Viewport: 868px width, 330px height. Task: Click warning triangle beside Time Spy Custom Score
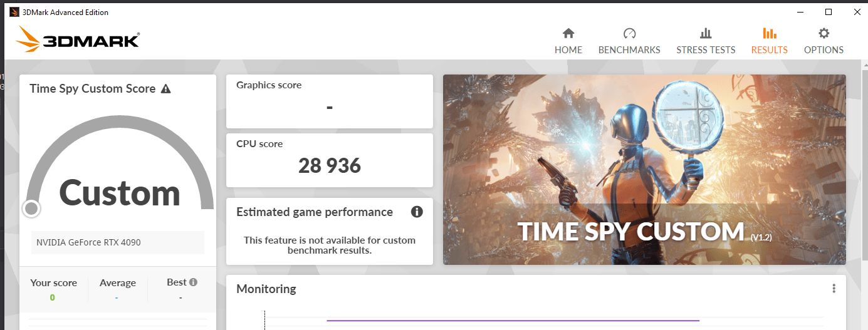pyautogui.click(x=165, y=89)
